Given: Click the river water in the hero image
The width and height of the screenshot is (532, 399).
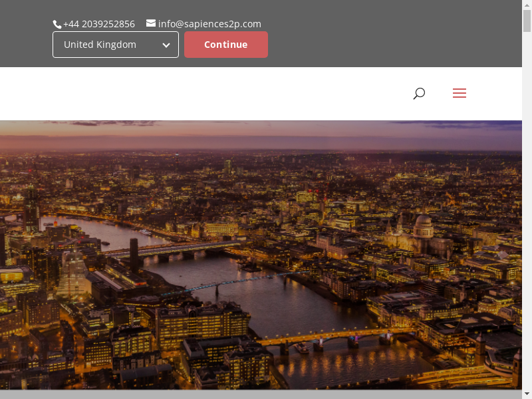Looking at the screenshot, I should pyautogui.click(x=279, y=306).
